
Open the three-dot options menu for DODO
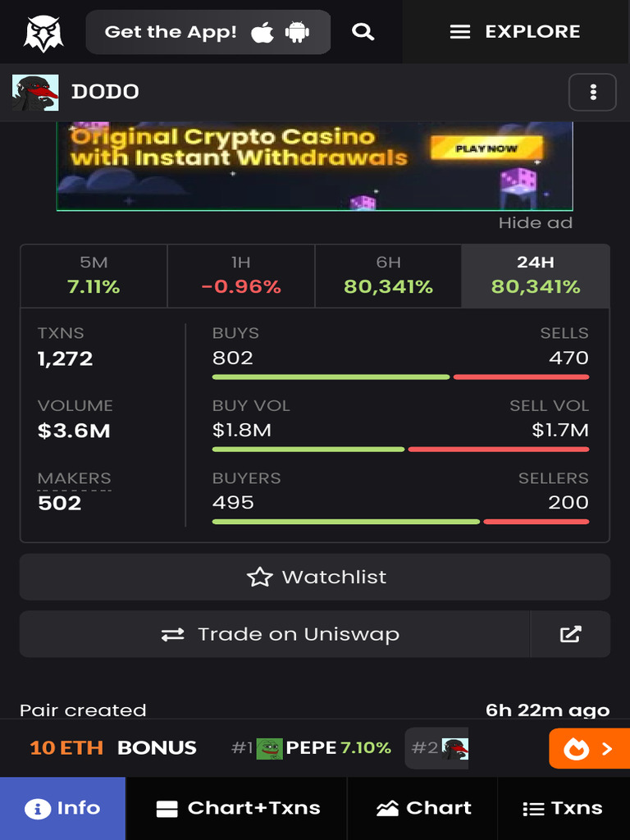pyautogui.click(x=592, y=92)
